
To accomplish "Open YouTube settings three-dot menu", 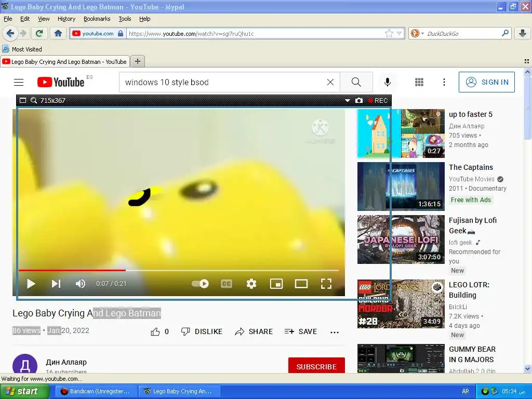I will point(444,82).
